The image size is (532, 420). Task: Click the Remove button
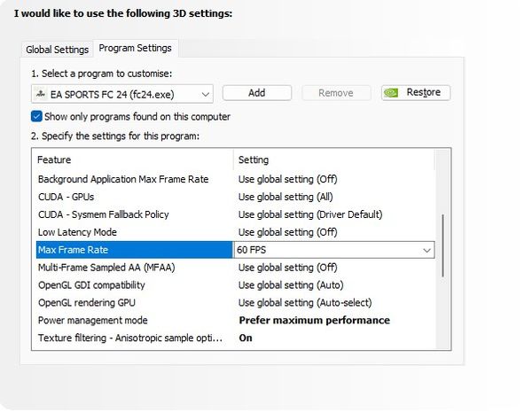tap(335, 93)
